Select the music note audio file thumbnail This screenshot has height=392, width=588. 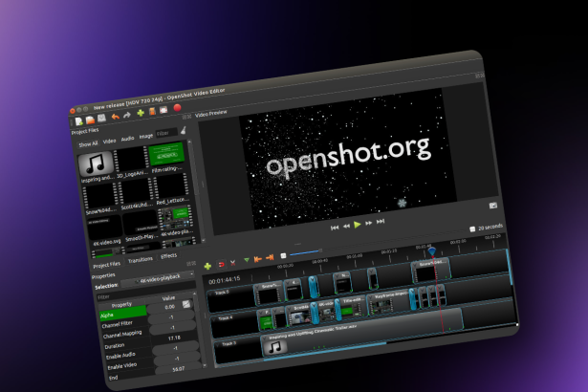click(96, 163)
